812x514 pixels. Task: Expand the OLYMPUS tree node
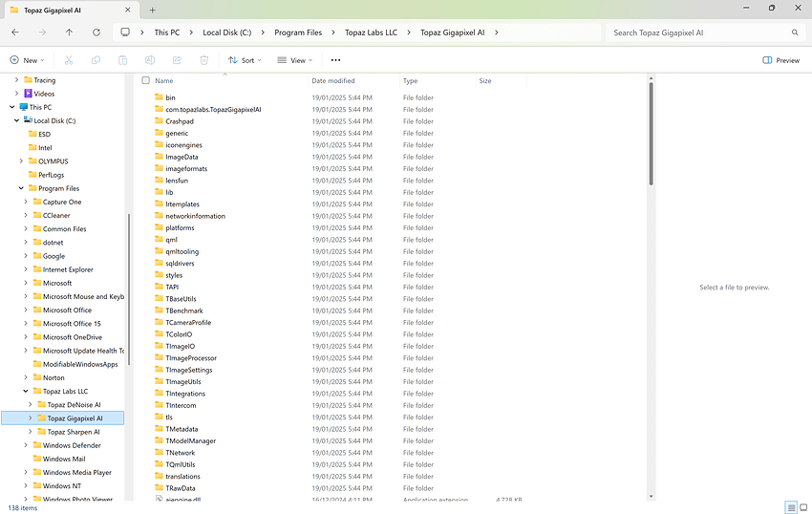coord(21,161)
